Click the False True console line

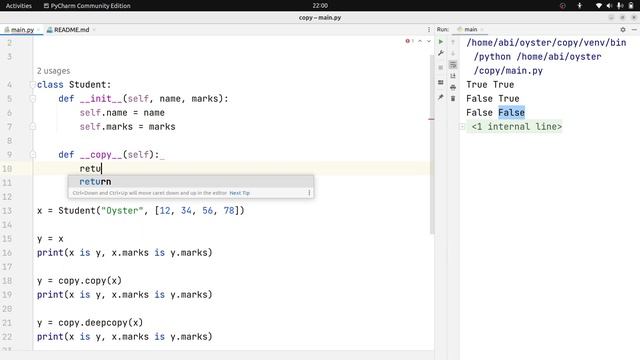click(493, 98)
